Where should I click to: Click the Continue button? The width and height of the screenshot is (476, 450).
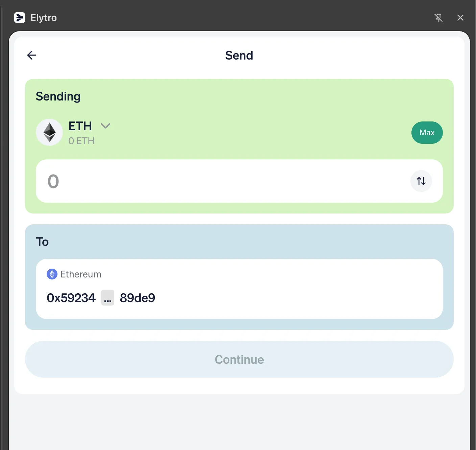pyautogui.click(x=239, y=359)
